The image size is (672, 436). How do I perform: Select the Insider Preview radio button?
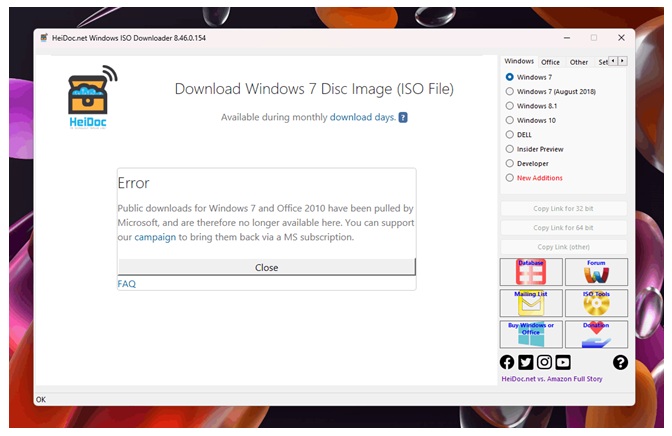pos(510,149)
